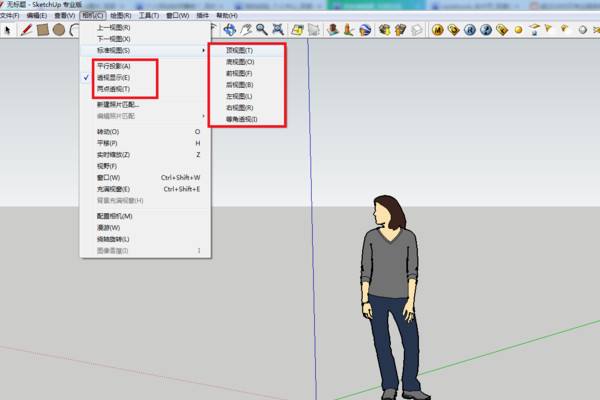Activate the Orbit tool icon

pyautogui.click(x=230, y=30)
